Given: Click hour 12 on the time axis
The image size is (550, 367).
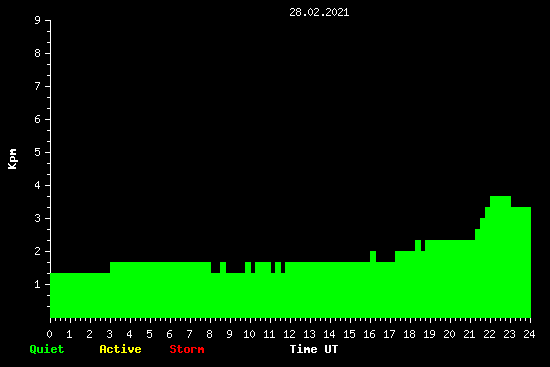Looking at the screenshot, I should click(x=289, y=334).
